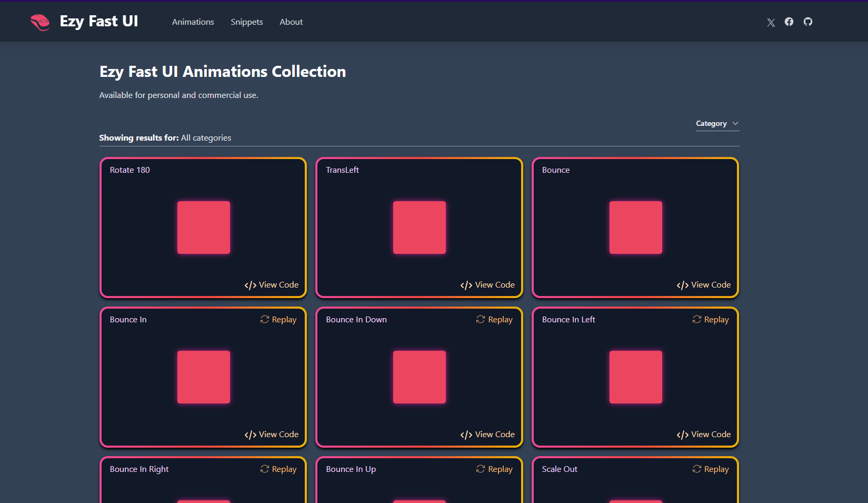Replay the Bounce In animation
The height and width of the screenshot is (503, 868).
click(x=278, y=320)
